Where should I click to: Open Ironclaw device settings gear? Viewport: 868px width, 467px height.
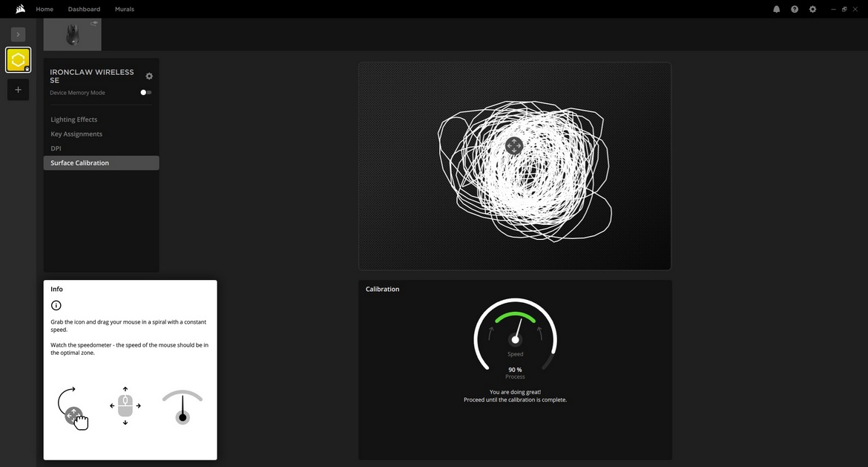coord(149,76)
